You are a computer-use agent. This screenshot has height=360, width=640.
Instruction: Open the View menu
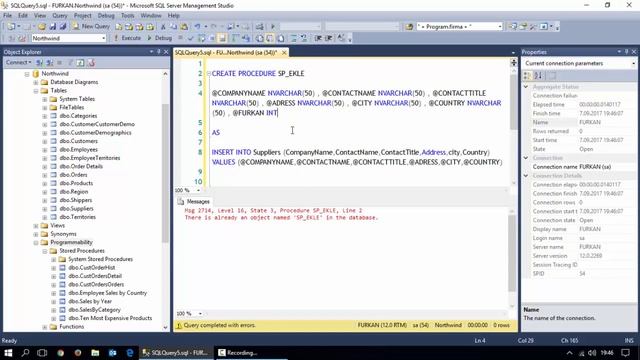[40, 16]
